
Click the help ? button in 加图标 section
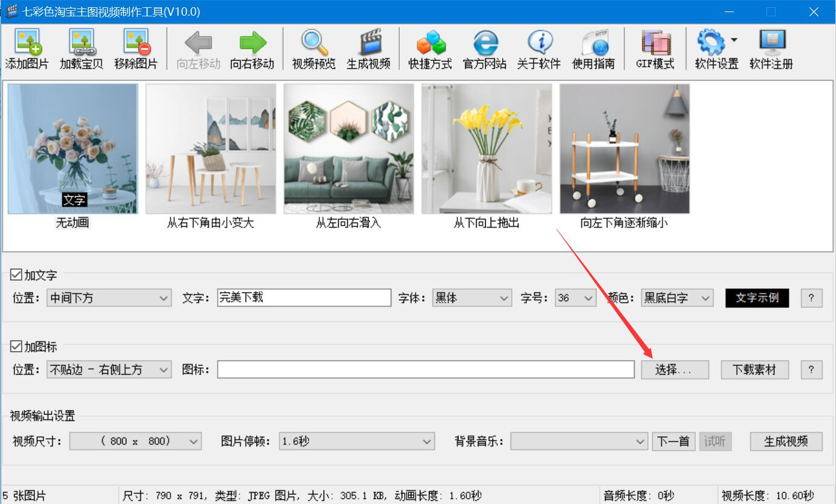pos(811,370)
